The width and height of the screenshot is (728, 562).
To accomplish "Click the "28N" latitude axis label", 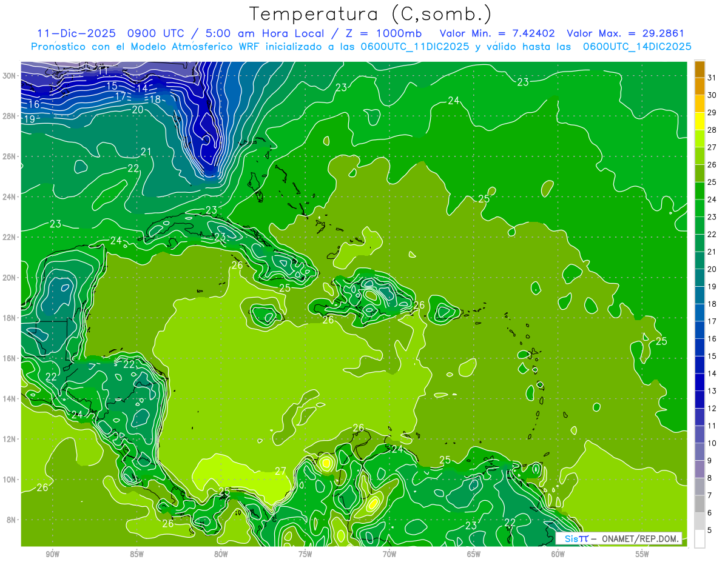I will coord(9,116).
